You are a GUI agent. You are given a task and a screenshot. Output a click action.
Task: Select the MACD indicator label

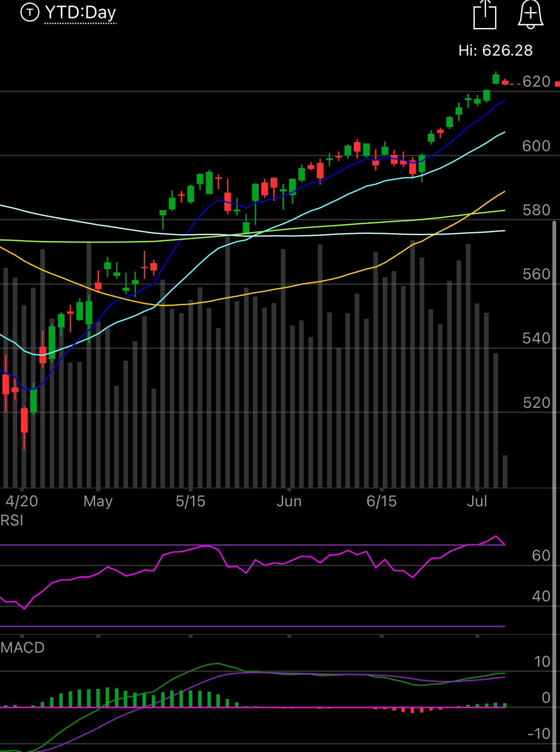22,648
